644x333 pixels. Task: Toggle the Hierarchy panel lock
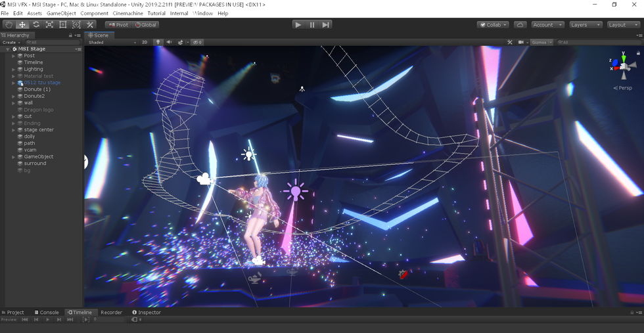click(70, 35)
